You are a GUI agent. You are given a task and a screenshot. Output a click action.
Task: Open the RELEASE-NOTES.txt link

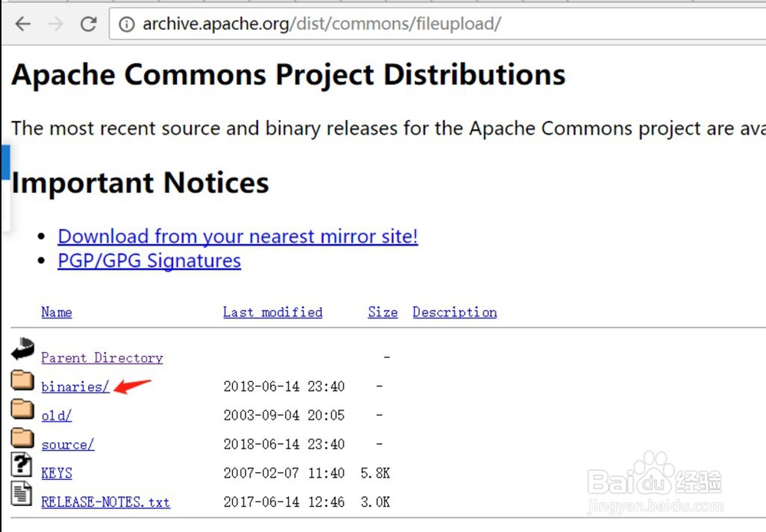click(106, 502)
